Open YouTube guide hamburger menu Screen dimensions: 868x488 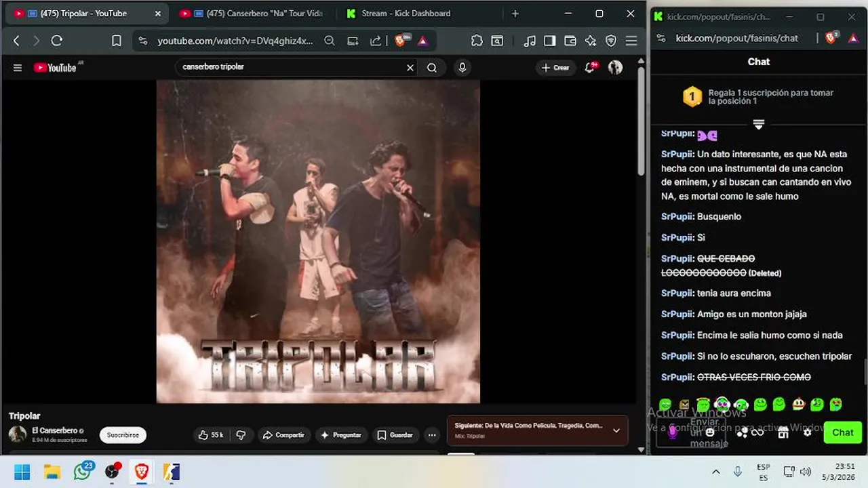tap(18, 67)
